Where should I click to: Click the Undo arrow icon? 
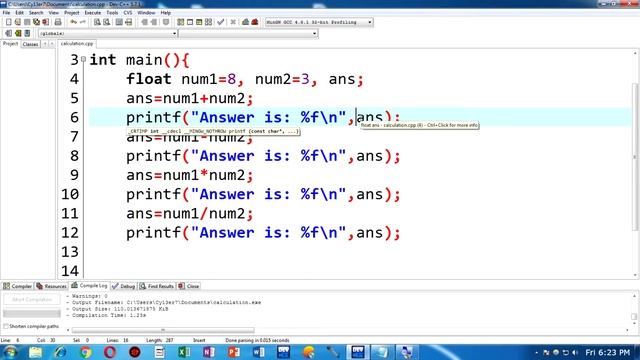[x=73, y=22]
